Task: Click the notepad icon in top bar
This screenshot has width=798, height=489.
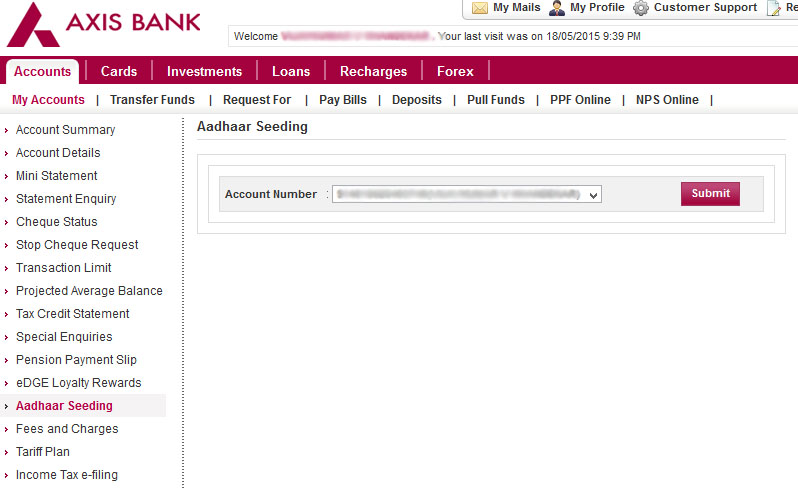Action: 774,8
